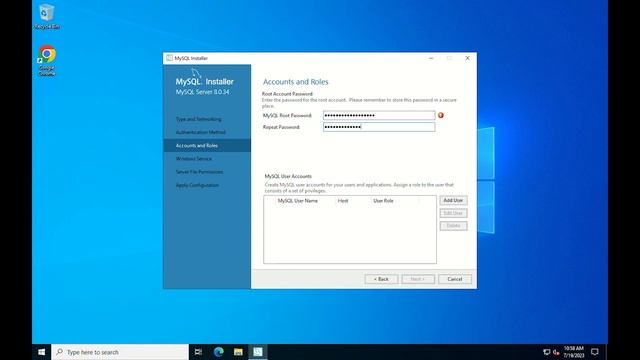Open the Windows Start menu
640x360 pixels.
pyautogui.click(x=42, y=352)
